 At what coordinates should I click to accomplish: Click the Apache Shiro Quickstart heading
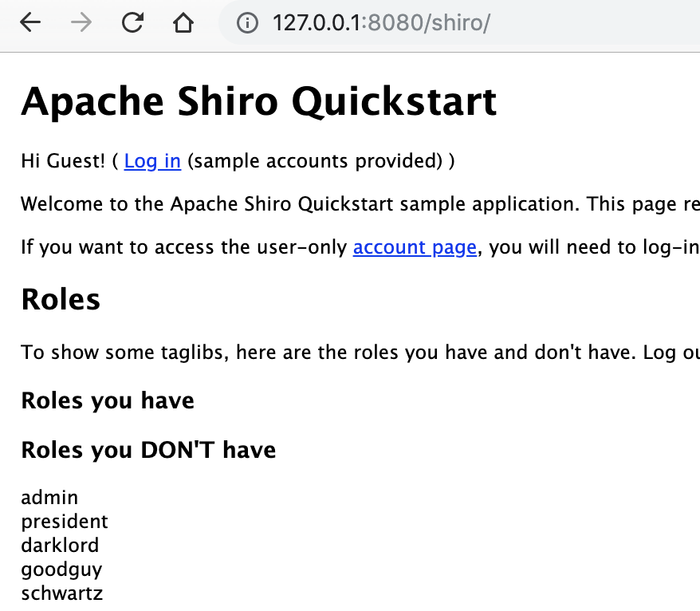pyautogui.click(x=259, y=102)
